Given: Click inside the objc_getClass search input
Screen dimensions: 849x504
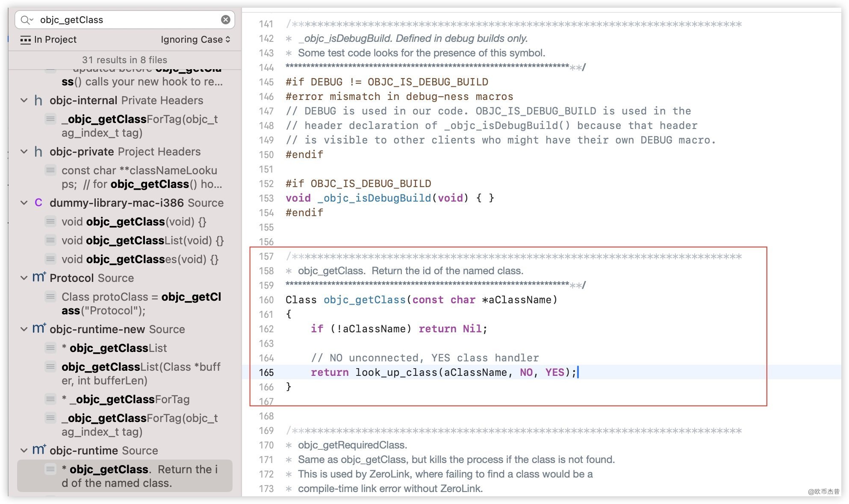Looking at the screenshot, I should [128, 20].
